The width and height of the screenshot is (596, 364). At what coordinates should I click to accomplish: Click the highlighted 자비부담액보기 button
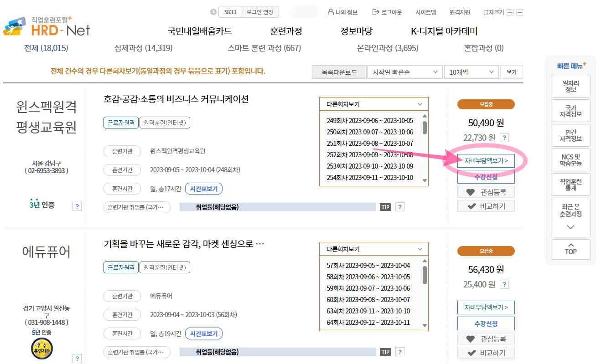pyautogui.click(x=486, y=160)
